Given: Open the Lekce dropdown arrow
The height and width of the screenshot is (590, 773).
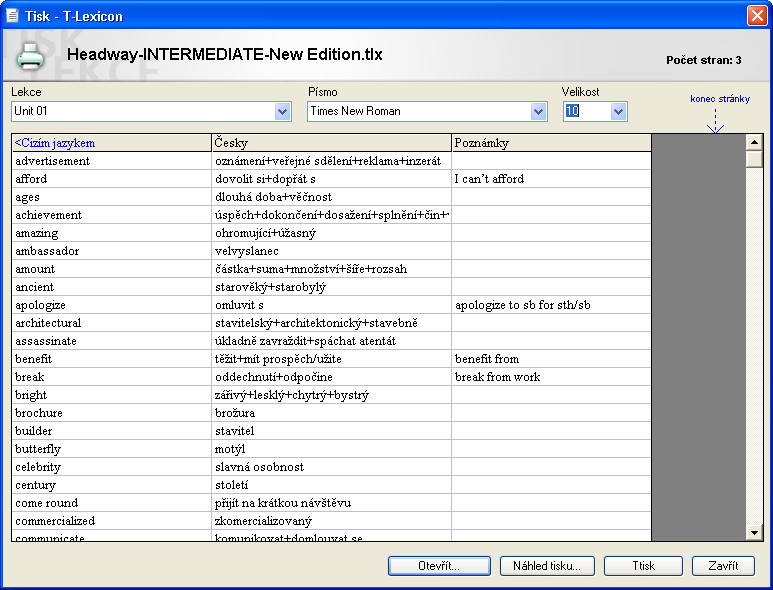Looking at the screenshot, I should tap(282, 111).
